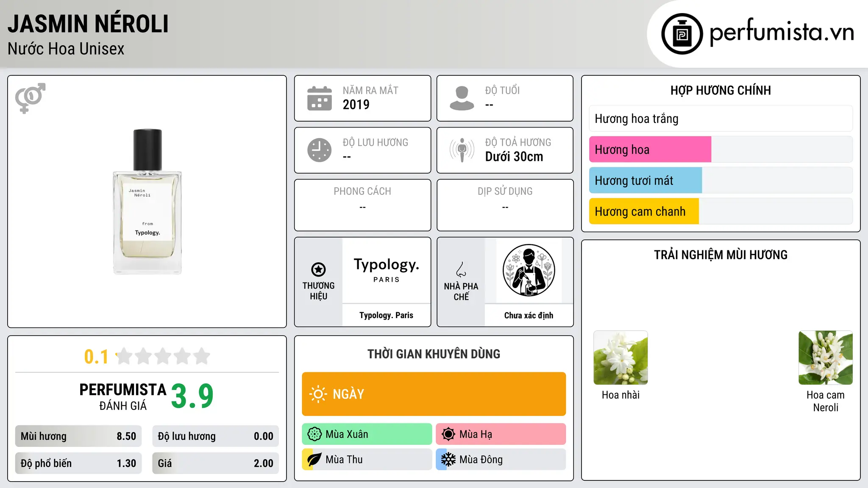The image size is (868, 488).
Task: Click the unisex gender symbol icon
Action: 30,98
